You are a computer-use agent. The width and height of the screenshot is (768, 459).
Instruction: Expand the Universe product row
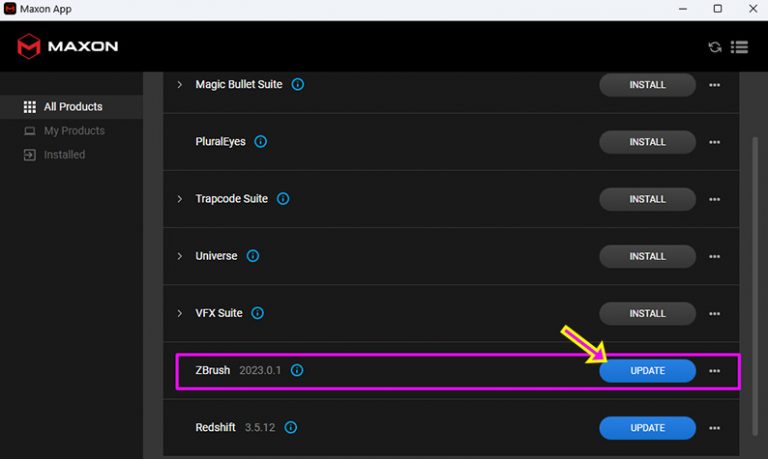point(180,256)
